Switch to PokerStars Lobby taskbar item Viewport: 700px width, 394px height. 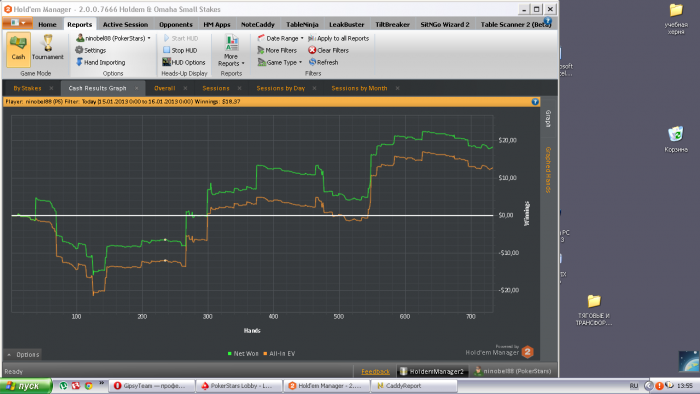coord(239,386)
